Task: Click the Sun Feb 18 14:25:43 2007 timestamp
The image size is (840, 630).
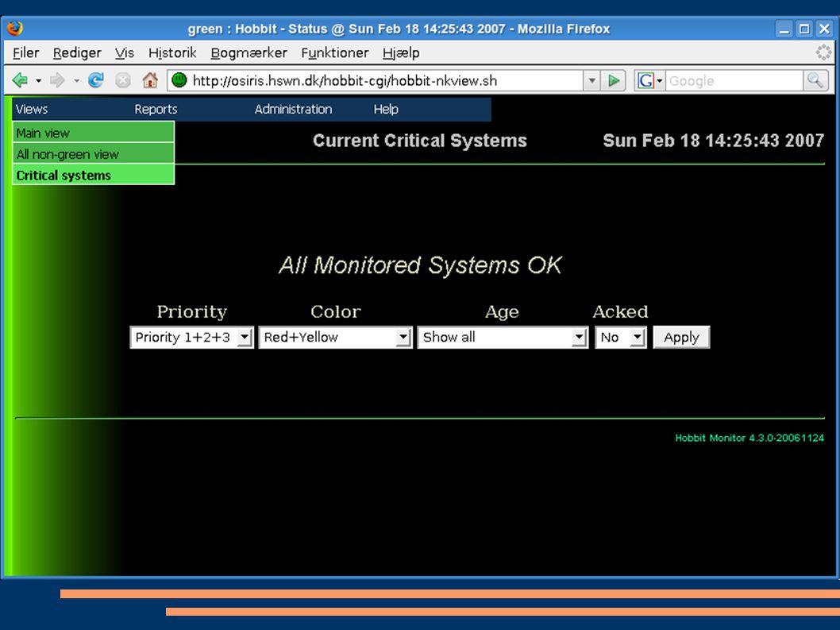Action: tap(714, 141)
